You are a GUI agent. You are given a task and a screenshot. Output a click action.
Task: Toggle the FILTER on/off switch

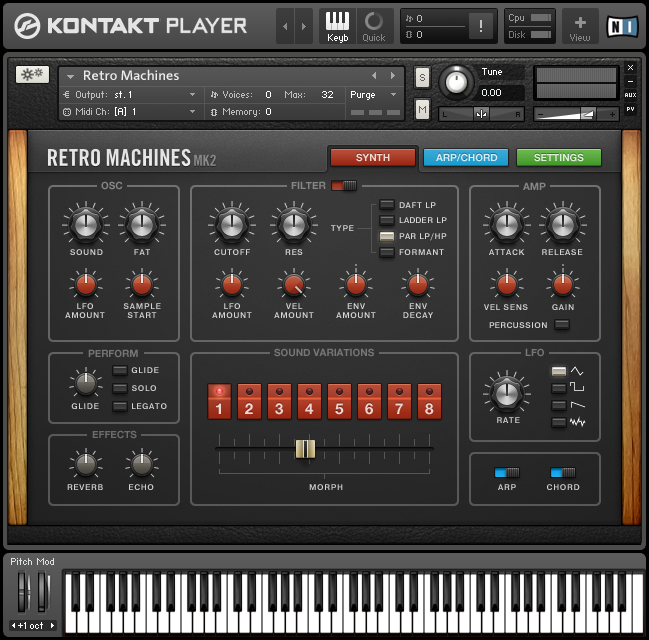pos(344,185)
